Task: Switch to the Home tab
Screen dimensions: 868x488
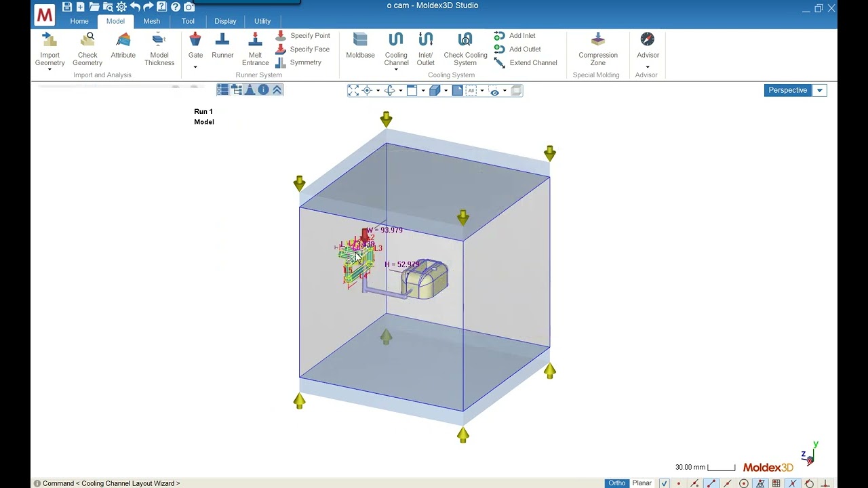Action: click(79, 21)
